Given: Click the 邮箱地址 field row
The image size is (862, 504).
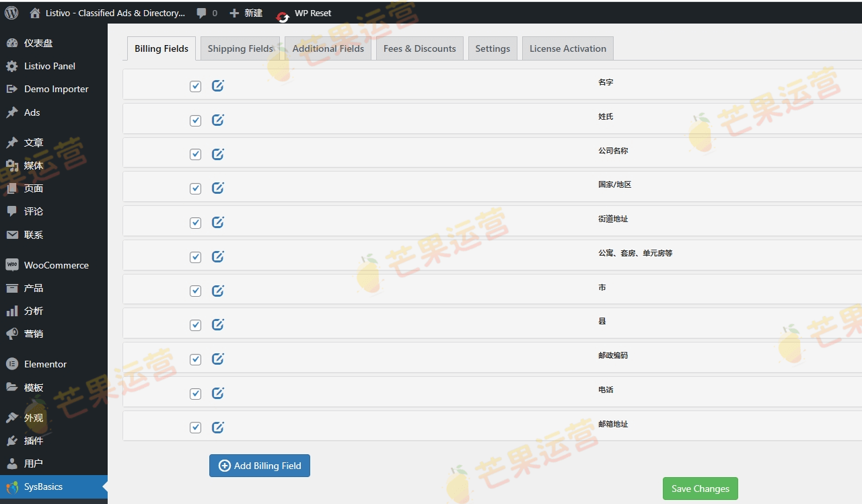Looking at the screenshot, I should (613, 424).
